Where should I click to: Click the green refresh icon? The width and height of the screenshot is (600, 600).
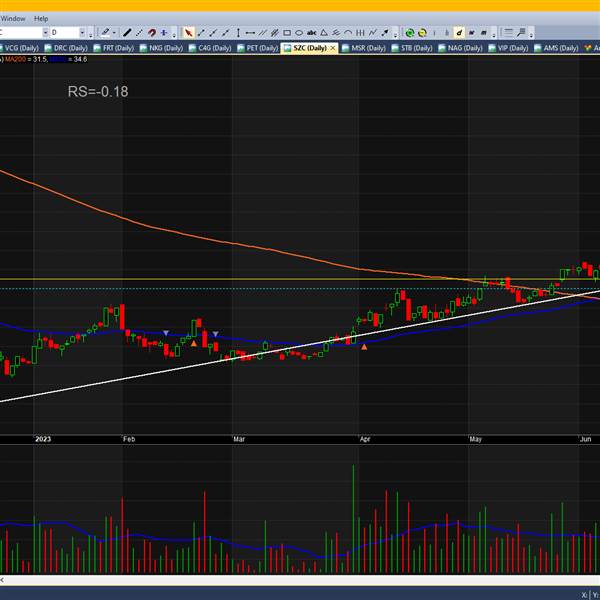(x=410, y=33)
